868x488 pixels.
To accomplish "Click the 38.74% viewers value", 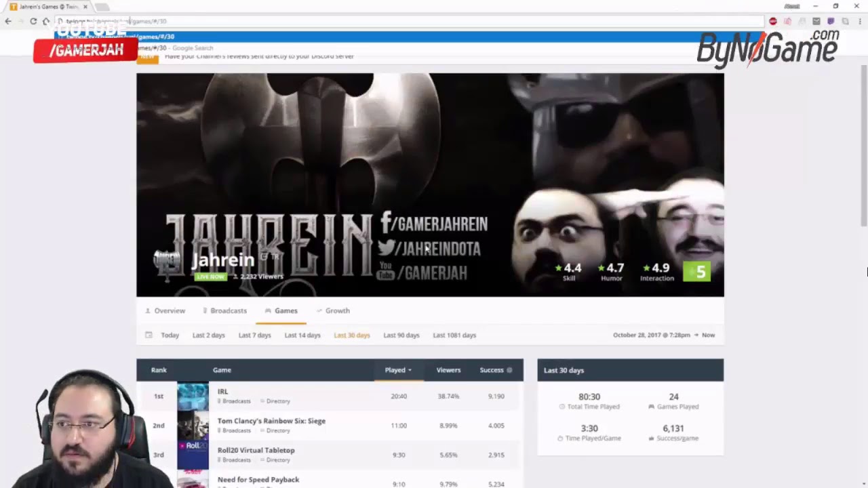I will pos(448,396).
